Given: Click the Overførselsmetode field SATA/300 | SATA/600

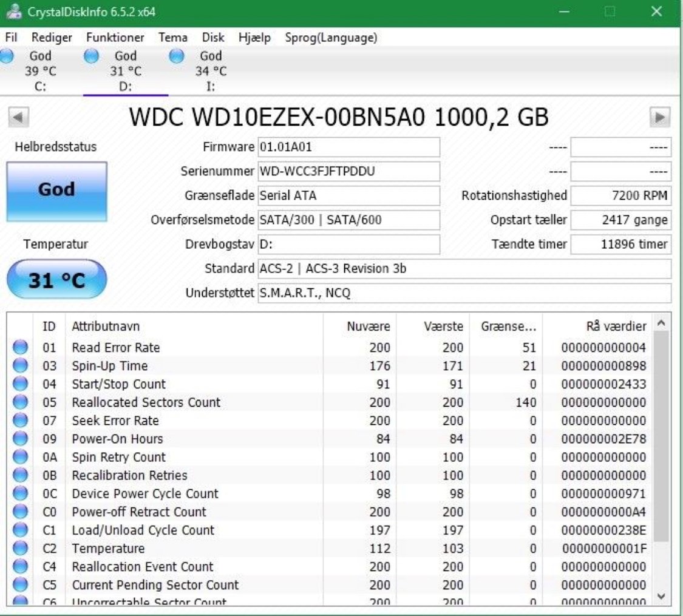Looking at the screenshot, I should click(349, 220).
